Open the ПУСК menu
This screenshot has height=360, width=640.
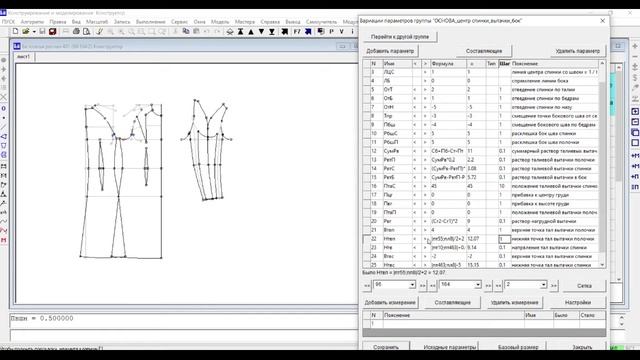(8, 22)
